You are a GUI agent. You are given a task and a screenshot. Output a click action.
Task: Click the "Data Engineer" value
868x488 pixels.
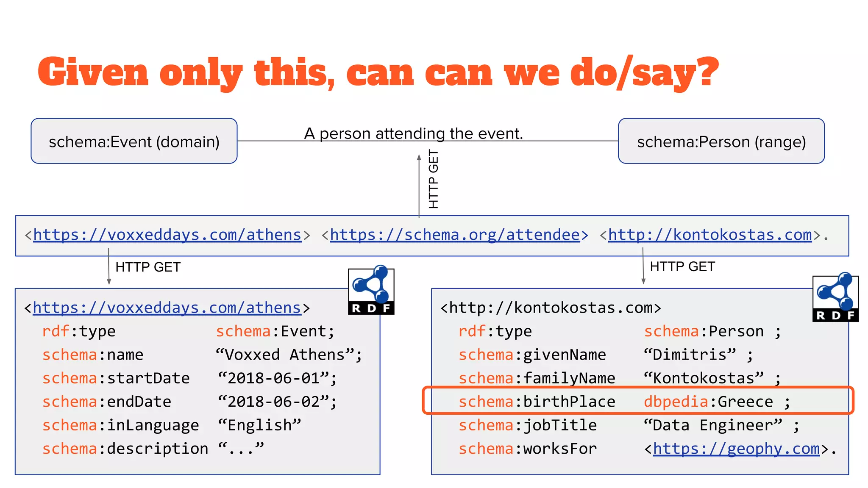[x=721, y=425]
